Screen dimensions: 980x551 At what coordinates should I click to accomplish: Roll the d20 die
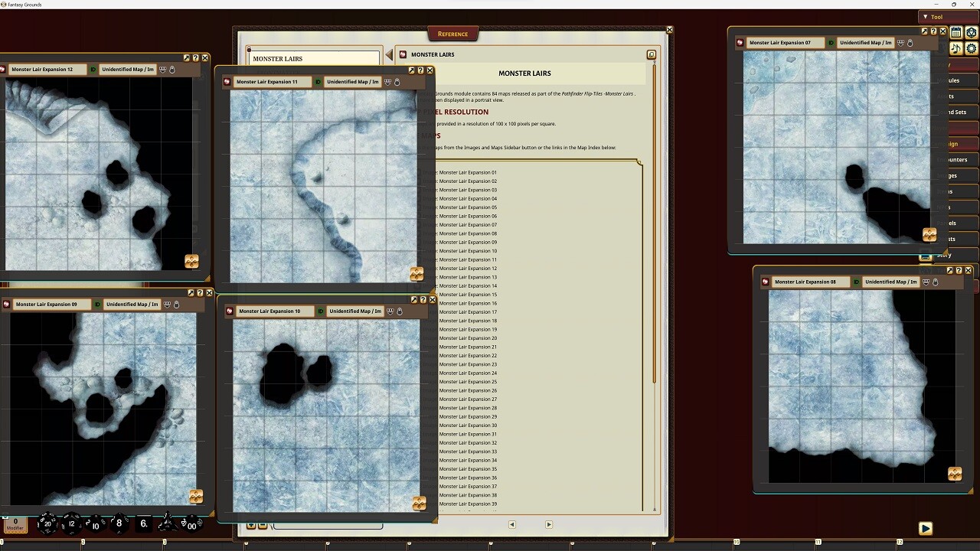[x=47, y=523]
